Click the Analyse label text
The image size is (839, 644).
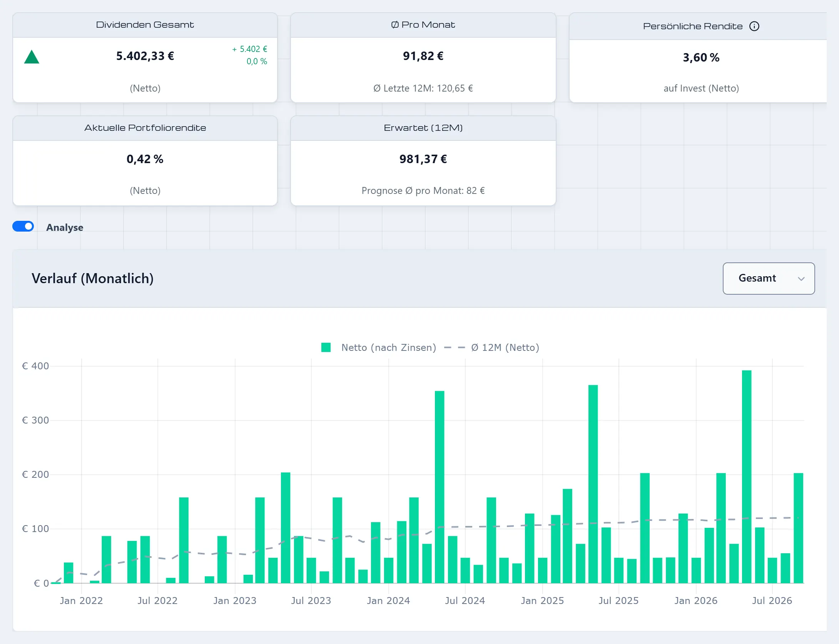pyautogui.click(x=65, y=227)
